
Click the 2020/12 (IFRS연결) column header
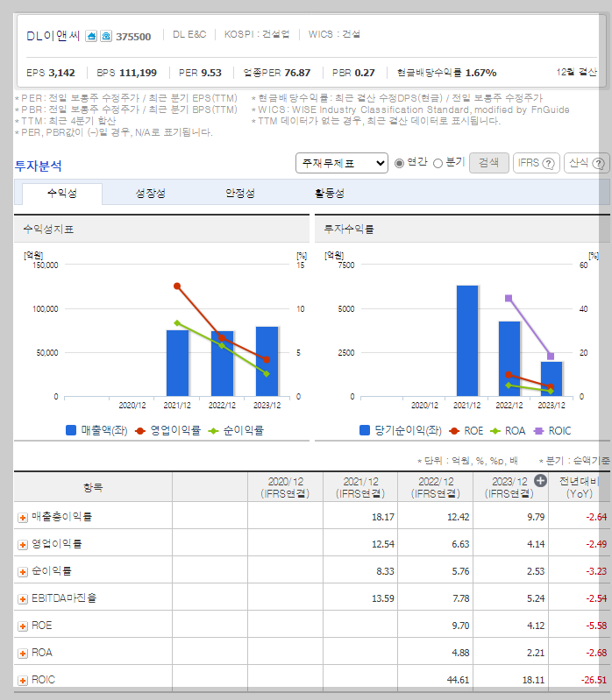point(285,487)
